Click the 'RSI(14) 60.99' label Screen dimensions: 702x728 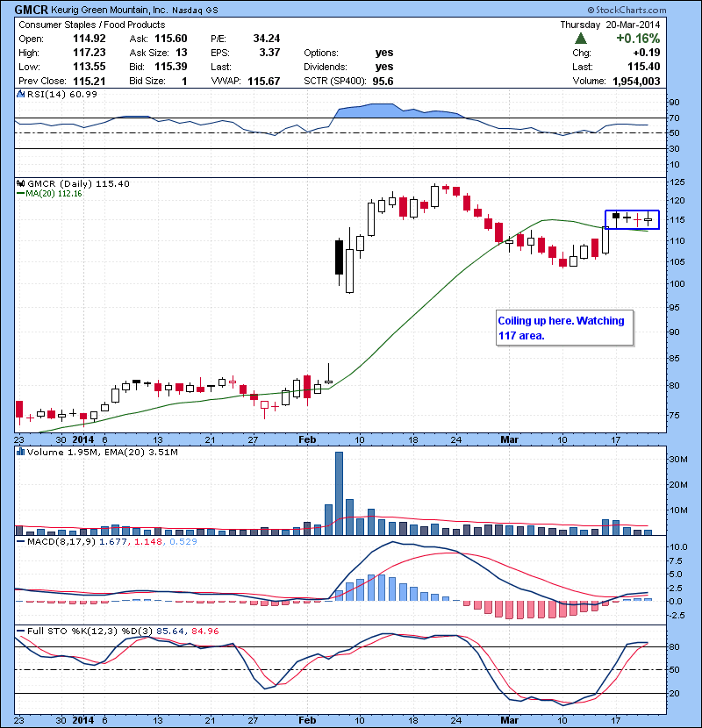(x=62, y=94)
